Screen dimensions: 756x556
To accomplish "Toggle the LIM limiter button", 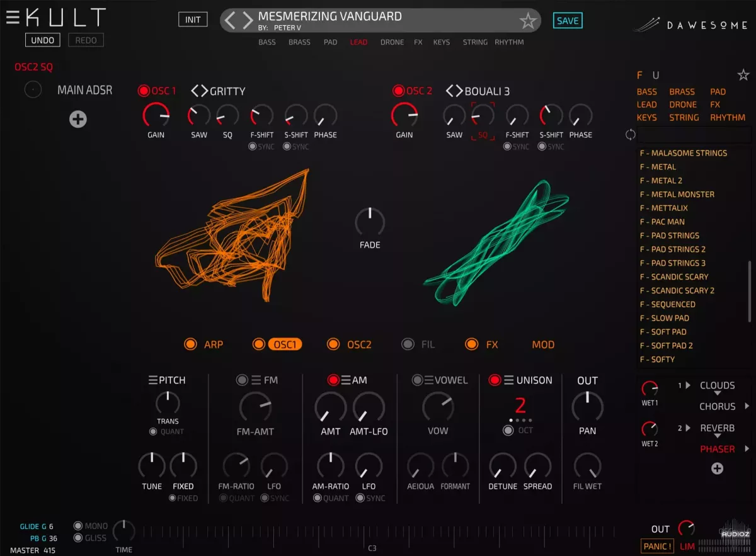I will (687, 546).
